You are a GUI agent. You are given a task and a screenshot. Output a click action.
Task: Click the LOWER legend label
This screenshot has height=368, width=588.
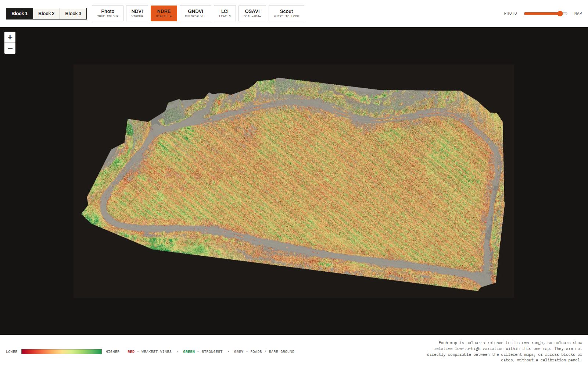coord(12,352)
